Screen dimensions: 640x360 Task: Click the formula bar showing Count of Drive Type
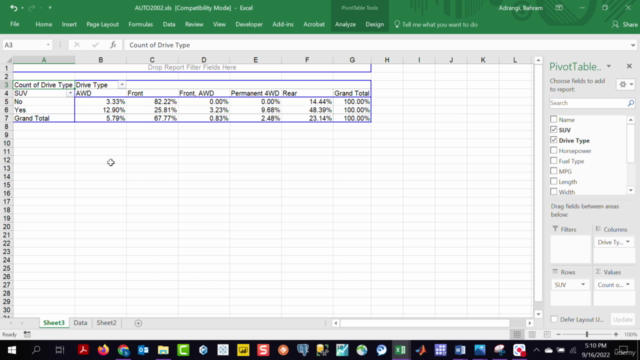pyautogui.click(x=379, y=45)
